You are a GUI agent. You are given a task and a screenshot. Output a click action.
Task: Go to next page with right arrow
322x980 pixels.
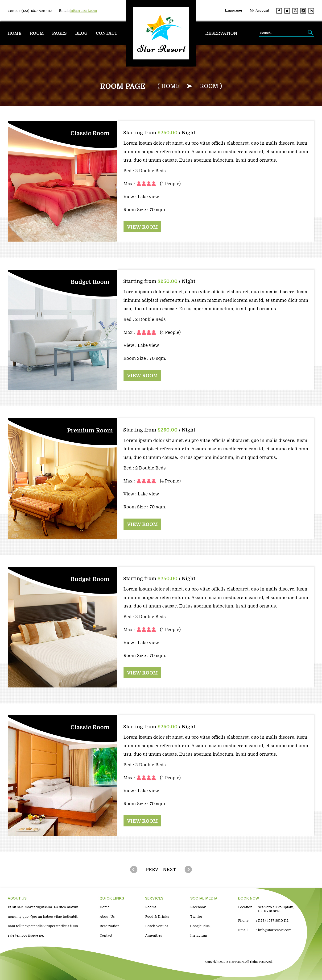point(188,869)
